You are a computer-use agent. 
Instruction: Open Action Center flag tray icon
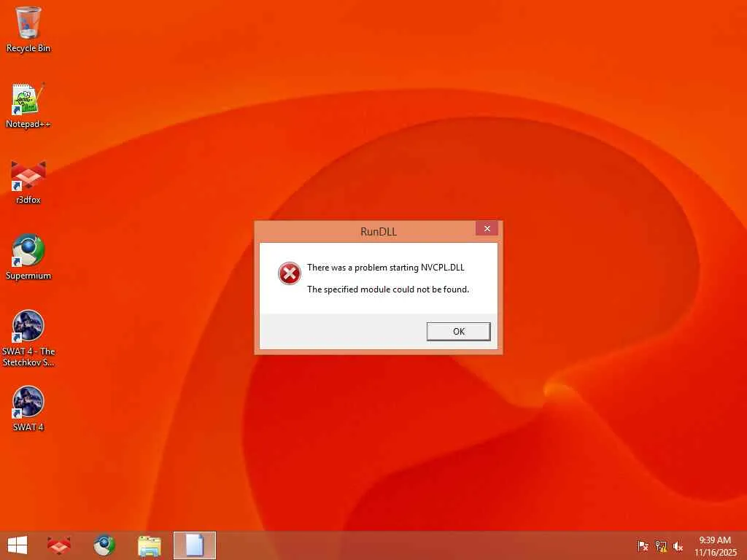pyautogui.click(x=643, y=546)
